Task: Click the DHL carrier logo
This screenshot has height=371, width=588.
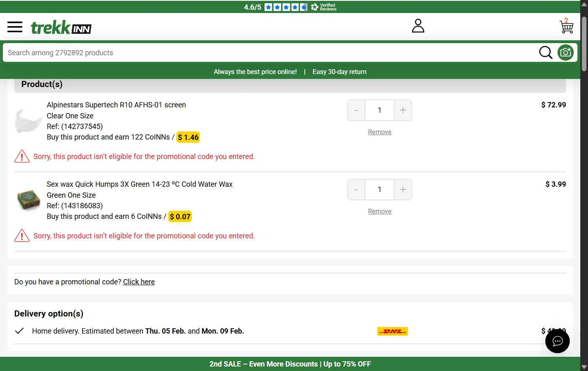Action: click(x=393, y=332)
